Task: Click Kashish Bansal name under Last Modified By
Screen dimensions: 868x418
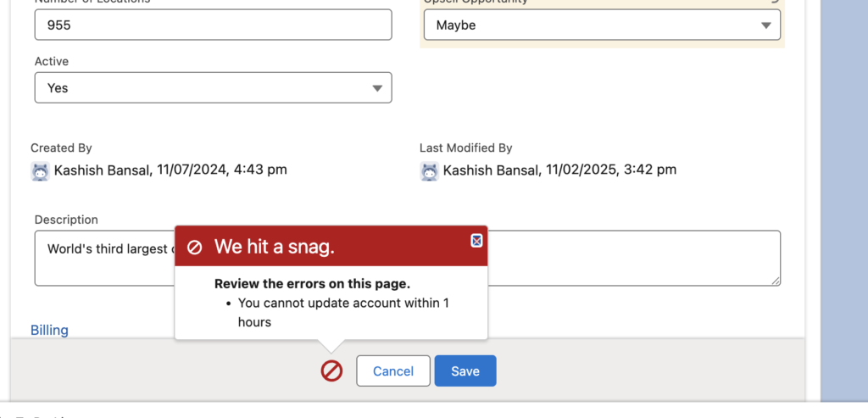Action: coord(491,170)
